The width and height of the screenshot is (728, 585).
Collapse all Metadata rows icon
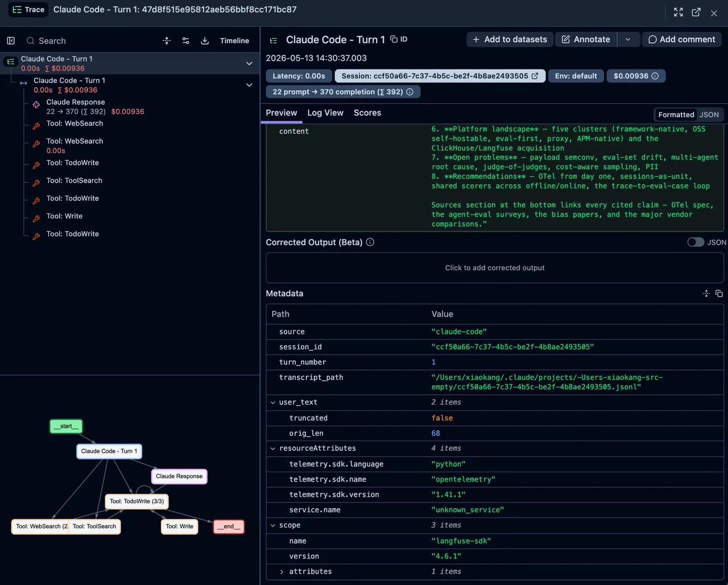click(x=706, y=294)
